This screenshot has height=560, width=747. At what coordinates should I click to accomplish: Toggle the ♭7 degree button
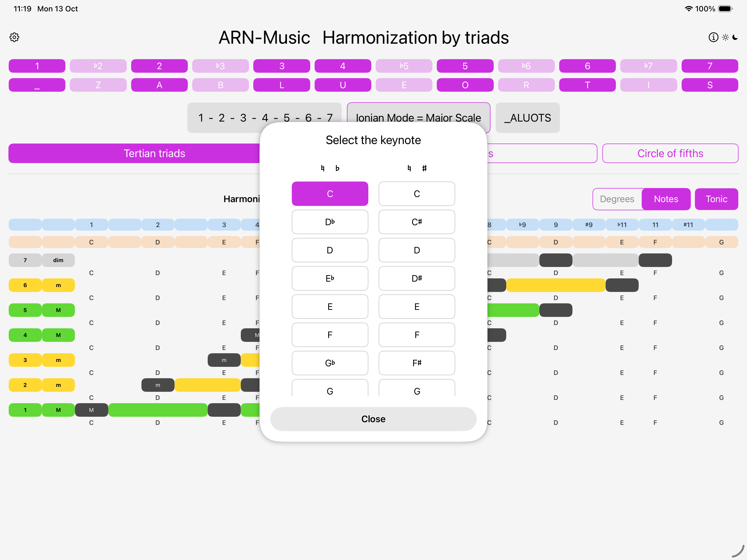648,66
